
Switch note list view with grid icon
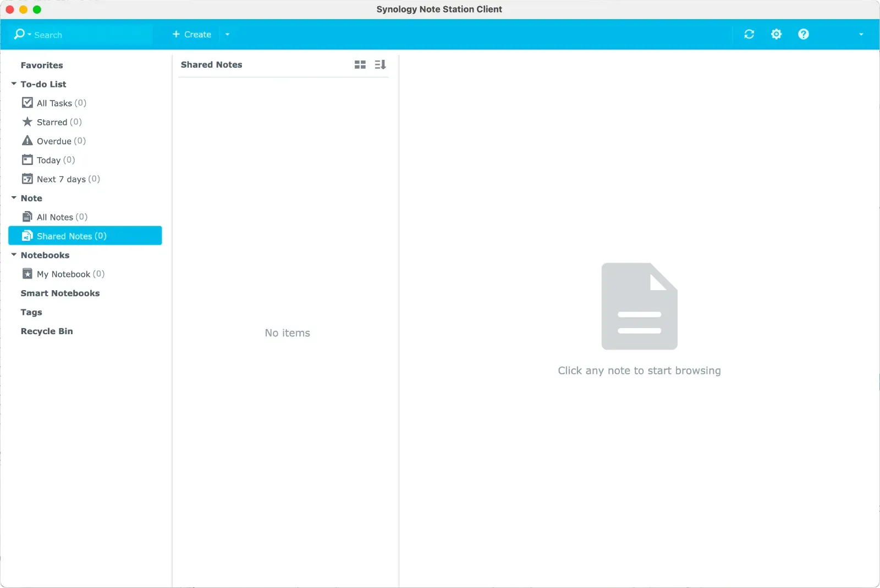click(x=360, y=65)
